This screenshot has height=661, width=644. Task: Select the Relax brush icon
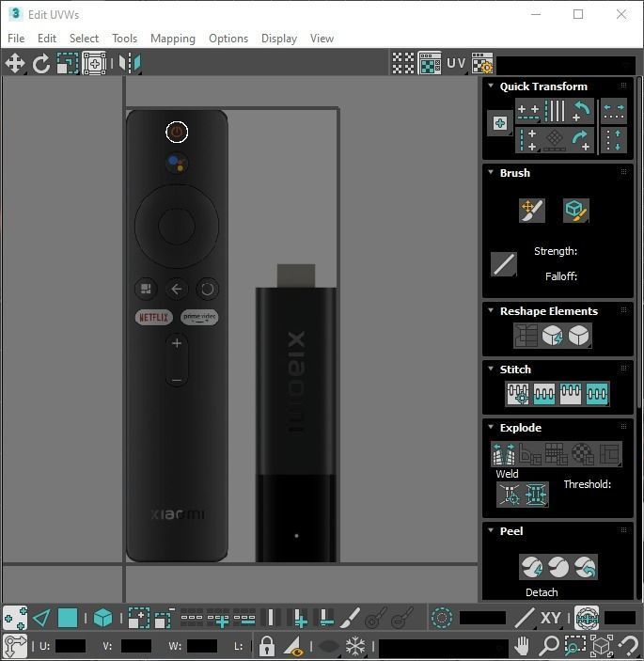click(575, 210)
